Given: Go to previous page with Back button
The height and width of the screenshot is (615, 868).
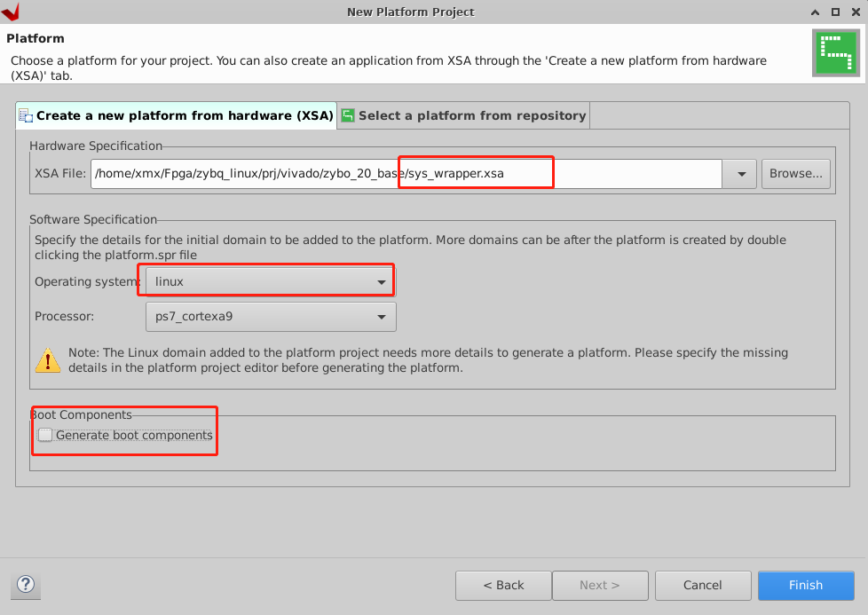Looking at the screenshot, I should pos(503,585).
